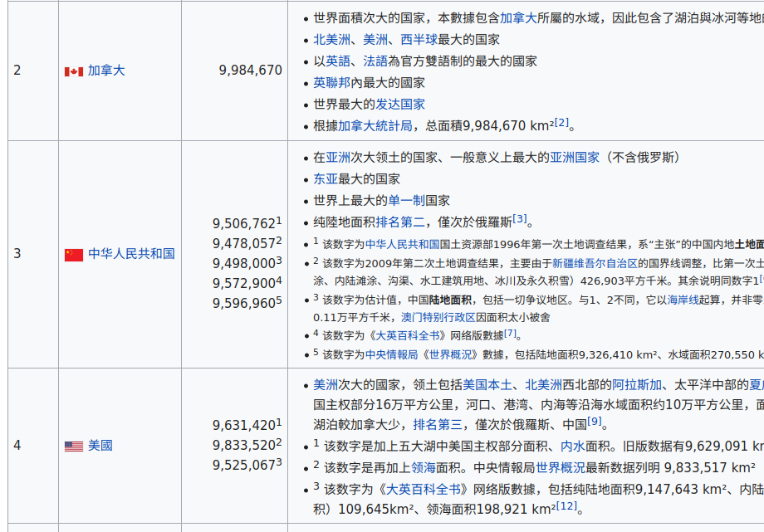Open the 英聯邦 link

point(332,82)
